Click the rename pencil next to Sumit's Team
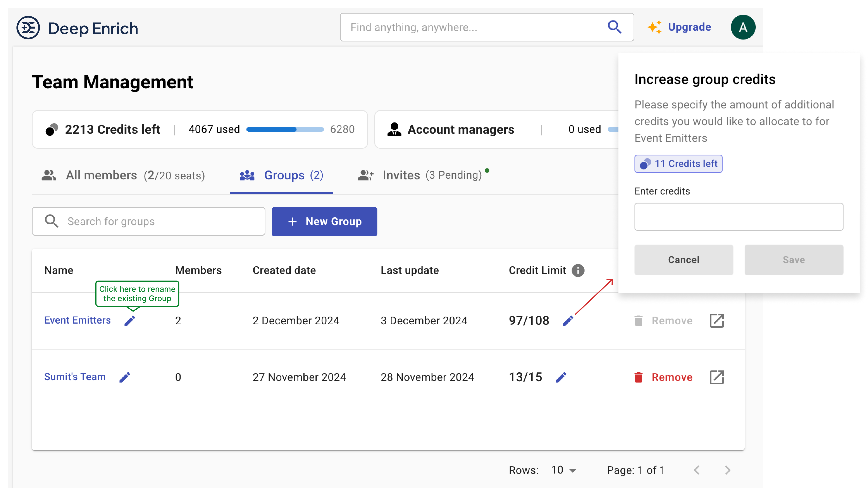Image resolution: width=868 pixels, height=496 pixels. coord(125,377)
